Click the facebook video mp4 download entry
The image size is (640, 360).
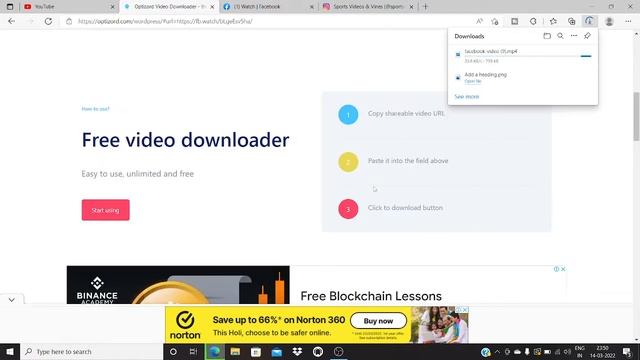pos(523,56)
